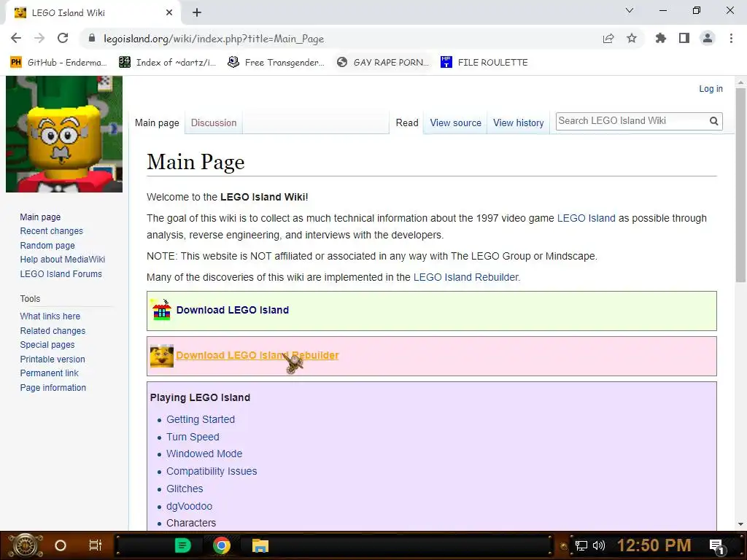Reload the LEGO Island Wiki page
Image resolution: width=747 pixels, height=560 pixels.
point(63,38)
